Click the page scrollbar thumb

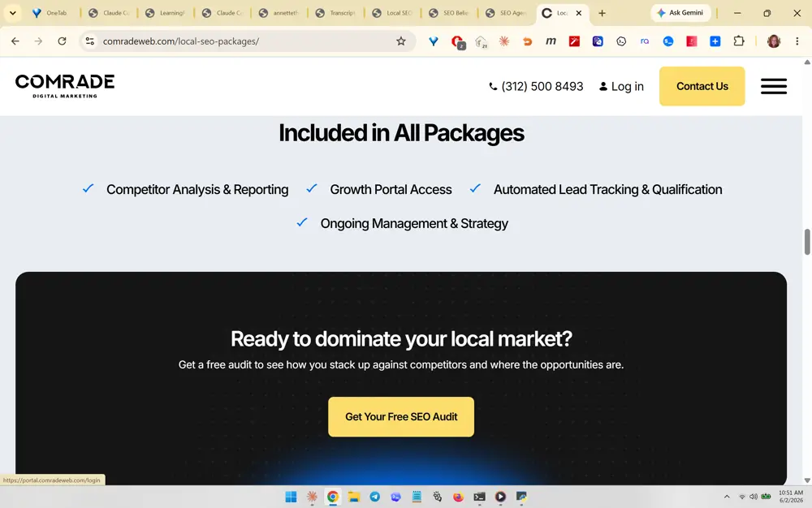(807, 242)
